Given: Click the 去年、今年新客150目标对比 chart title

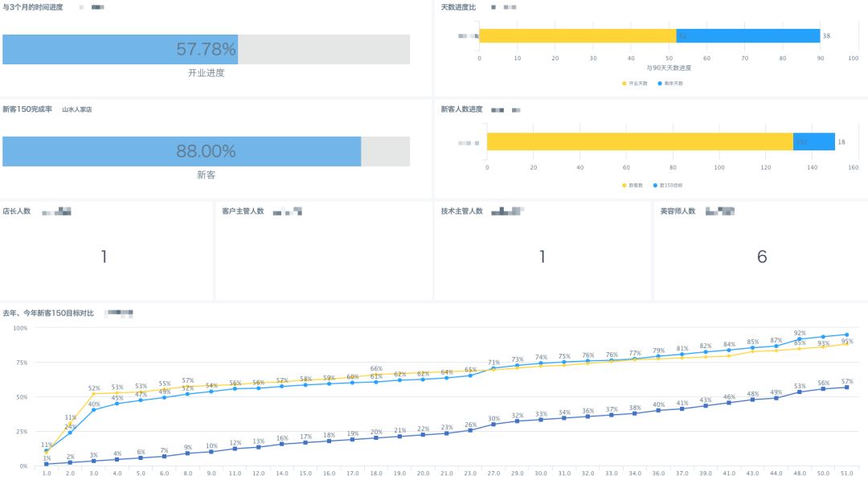Looking at the screenshot, I should [x=48, y=313].
